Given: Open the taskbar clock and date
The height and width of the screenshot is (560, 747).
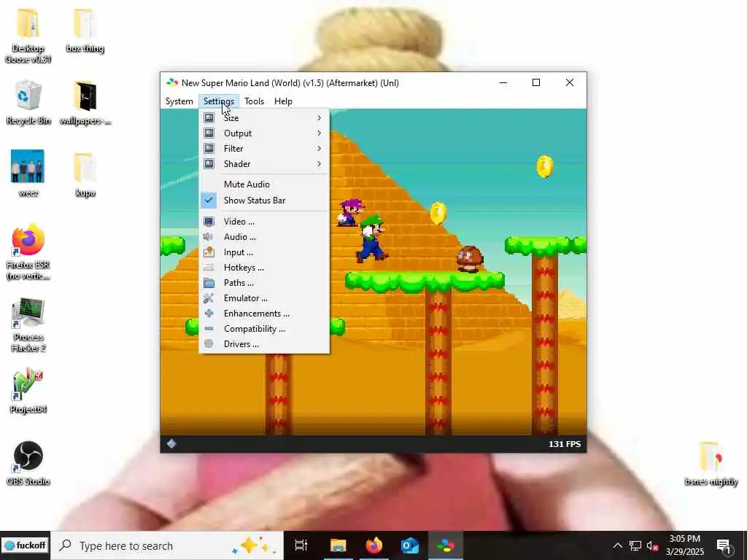Looking at the screenshot, I should pos(685,545).
